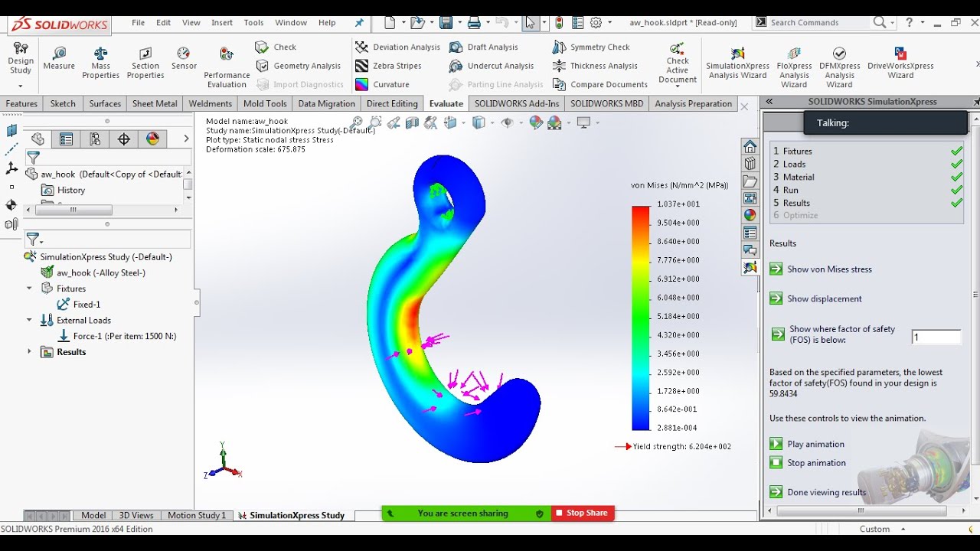Click the rebuild traffic light icon
The height and width of the screenshot is (551, 980).
(560, 22)
